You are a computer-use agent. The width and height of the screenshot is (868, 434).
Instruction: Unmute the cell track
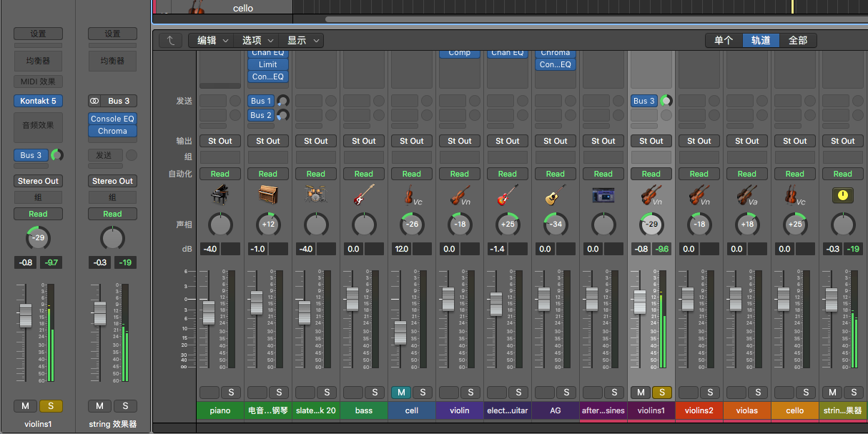click(400, 392)
